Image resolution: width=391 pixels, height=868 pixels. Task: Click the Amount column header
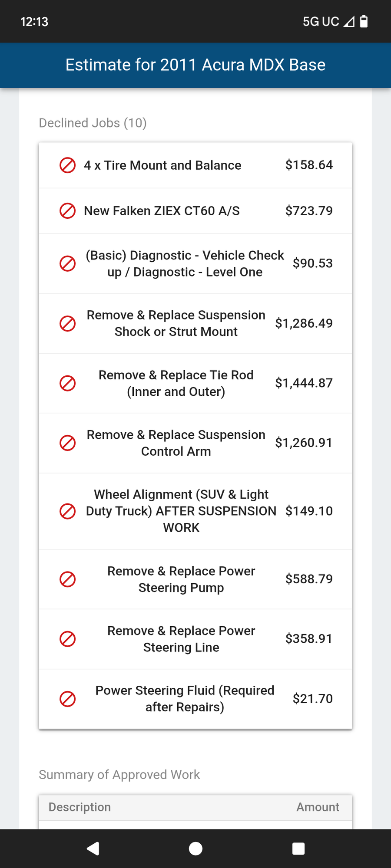tap(318, 807)
